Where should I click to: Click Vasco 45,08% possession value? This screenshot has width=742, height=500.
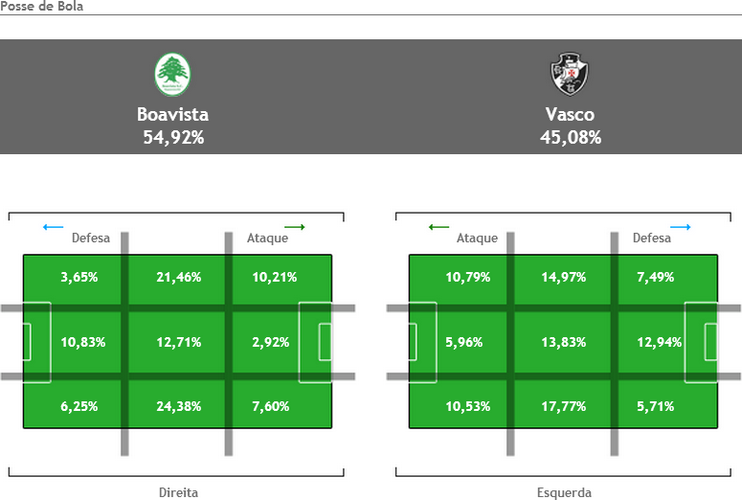click(570, 137)
